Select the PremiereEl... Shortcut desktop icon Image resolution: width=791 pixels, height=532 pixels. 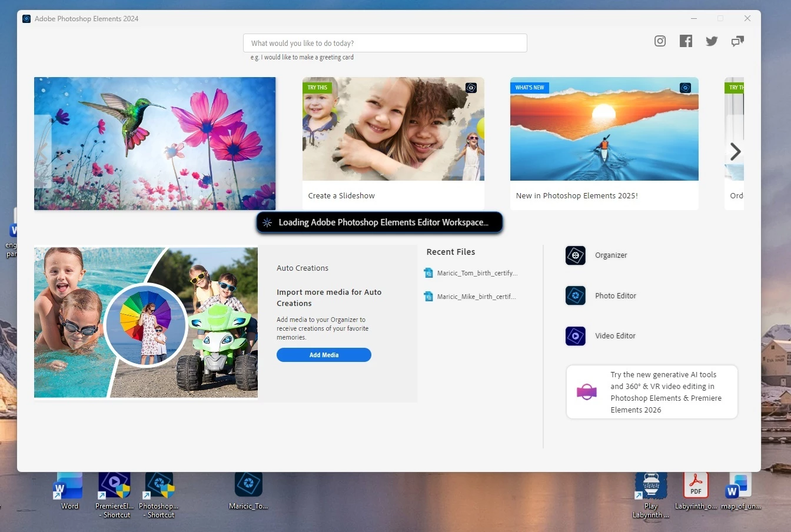[115, 495]
